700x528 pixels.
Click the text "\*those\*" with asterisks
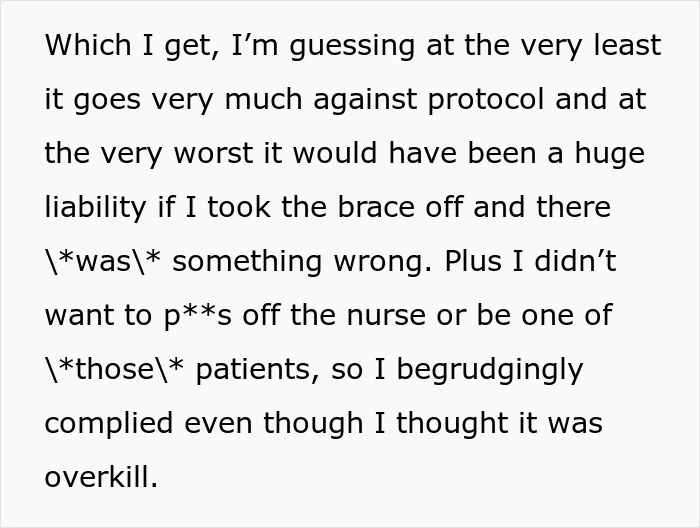pyautogui.click(x=114, y=370)
